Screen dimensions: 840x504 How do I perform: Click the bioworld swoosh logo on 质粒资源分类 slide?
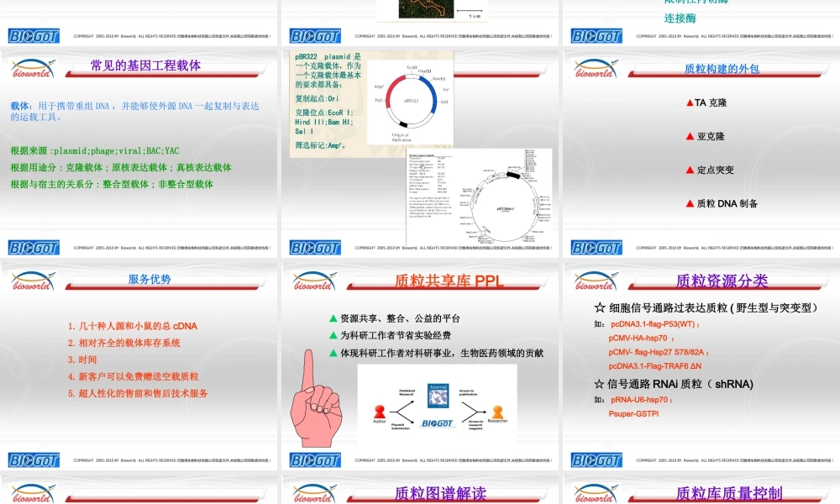[593, 281]
